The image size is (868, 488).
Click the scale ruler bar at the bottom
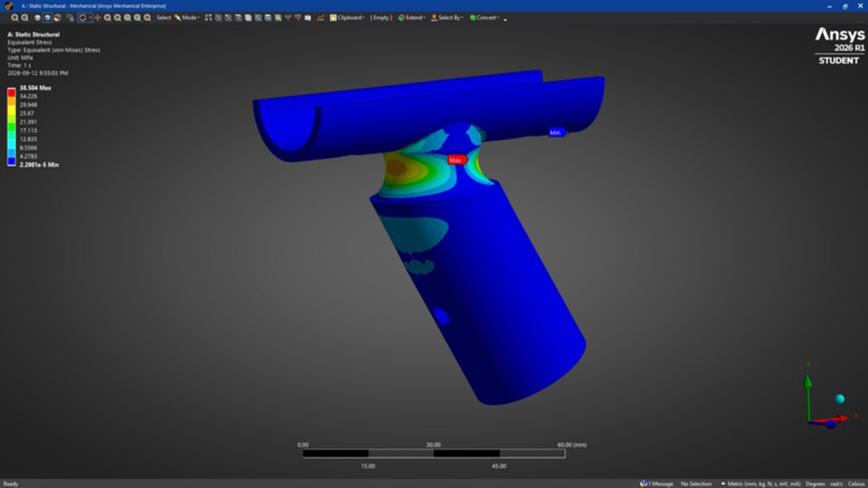434,453
